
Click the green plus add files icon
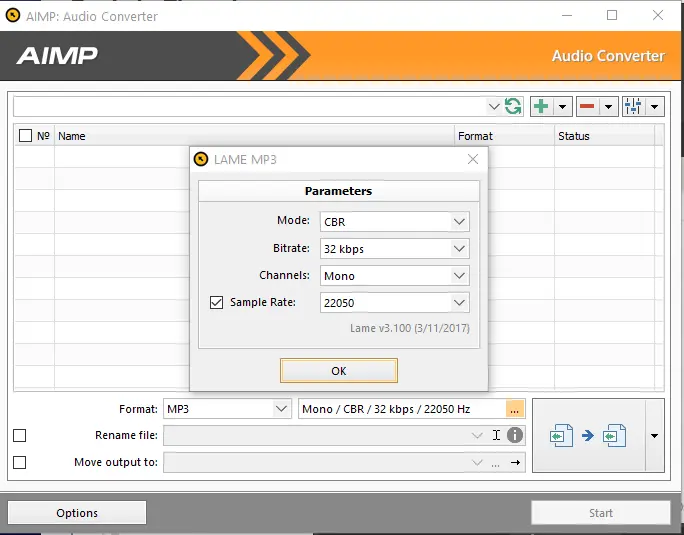pyautogui.click(x=541, y=106)
